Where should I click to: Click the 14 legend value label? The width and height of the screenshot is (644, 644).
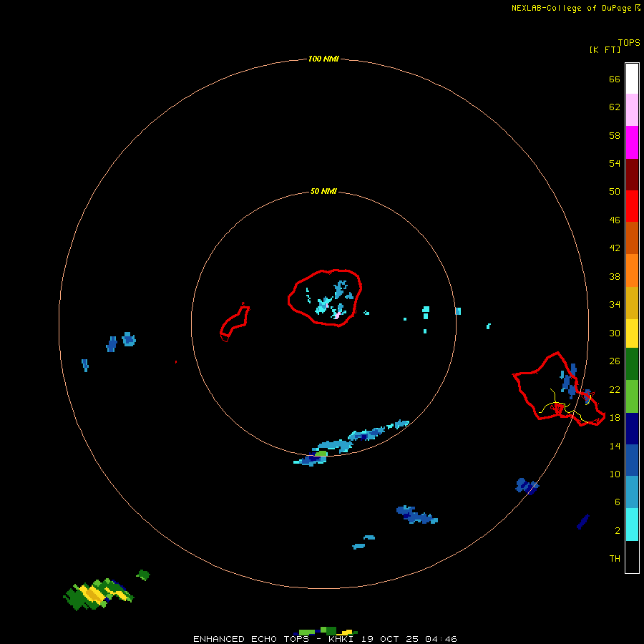coord(615,446)
